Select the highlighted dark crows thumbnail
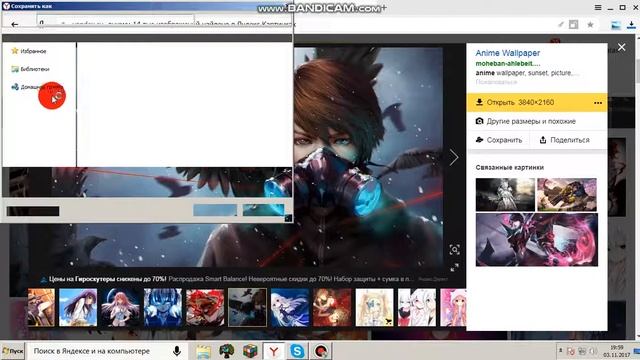This screenshot has width=640, height=360. [247, 307]
